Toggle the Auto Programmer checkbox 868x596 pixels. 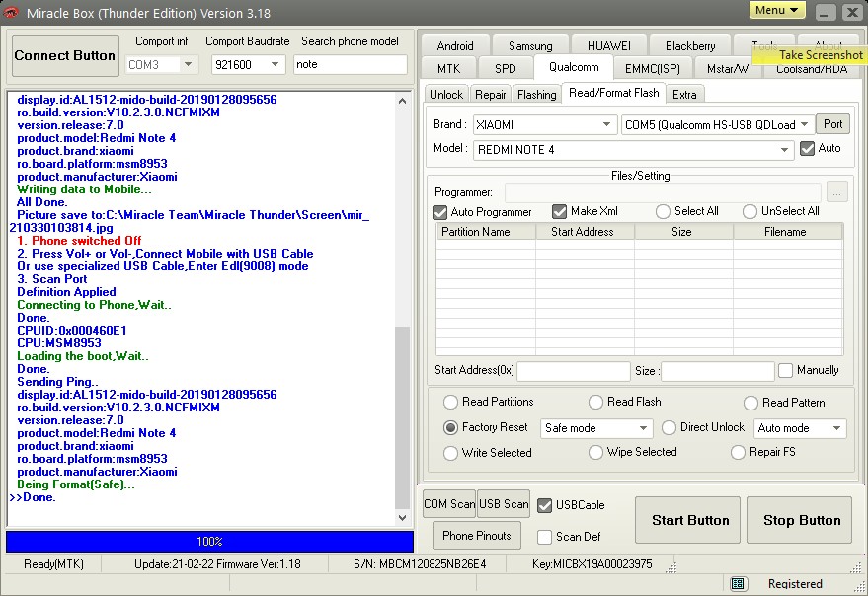[440, 212]
